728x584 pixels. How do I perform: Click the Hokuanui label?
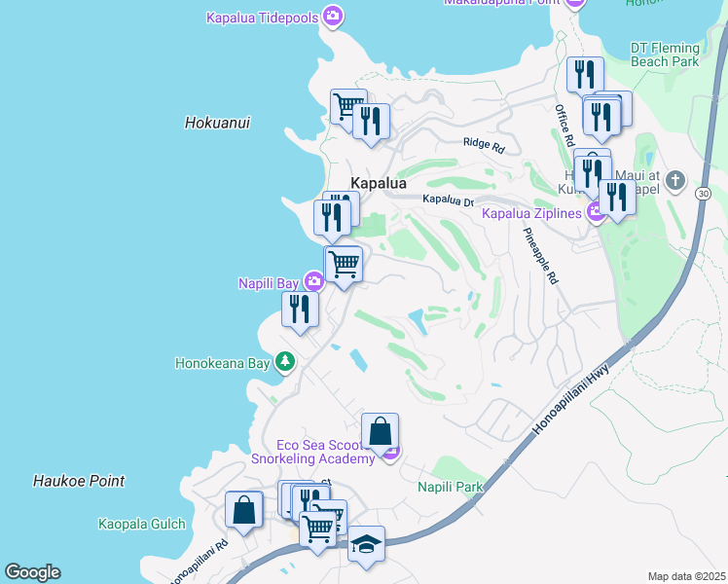(x=217, y=123)
